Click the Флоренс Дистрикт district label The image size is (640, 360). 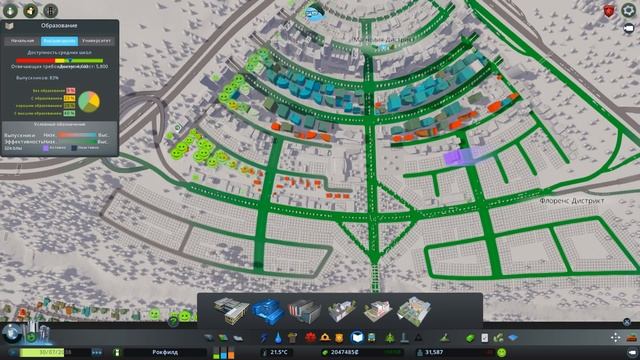click(x=571, y=201)
